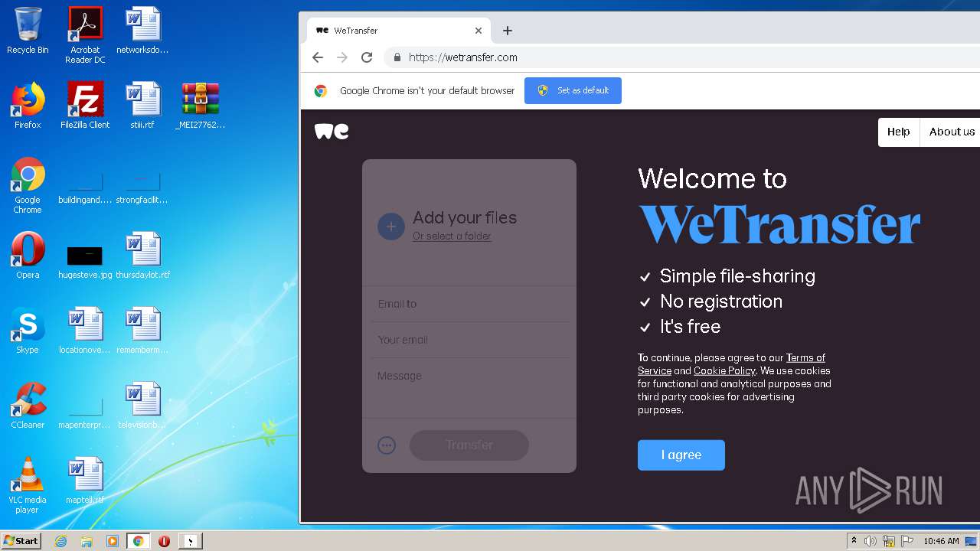
Task: Click the Action Center flag icon
Action: coord(907,541)
